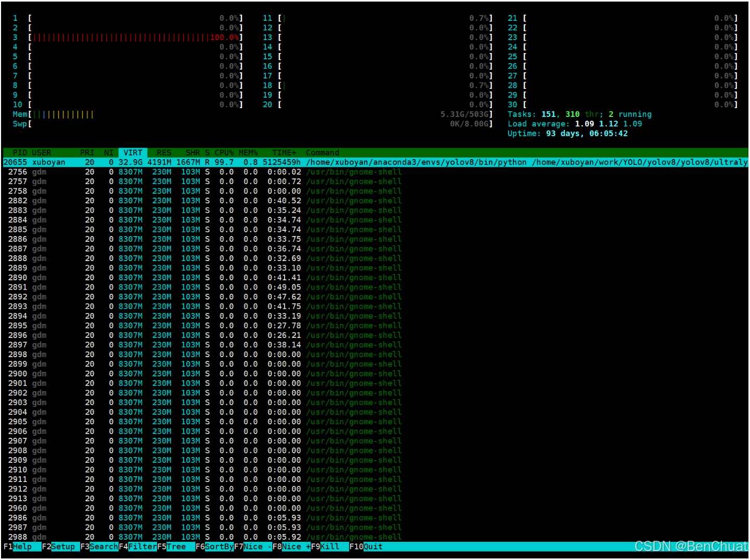This screenshot has width=750, height=560.
Task: Select the process row with PID 2986
Action: click(x=375, y=518)
